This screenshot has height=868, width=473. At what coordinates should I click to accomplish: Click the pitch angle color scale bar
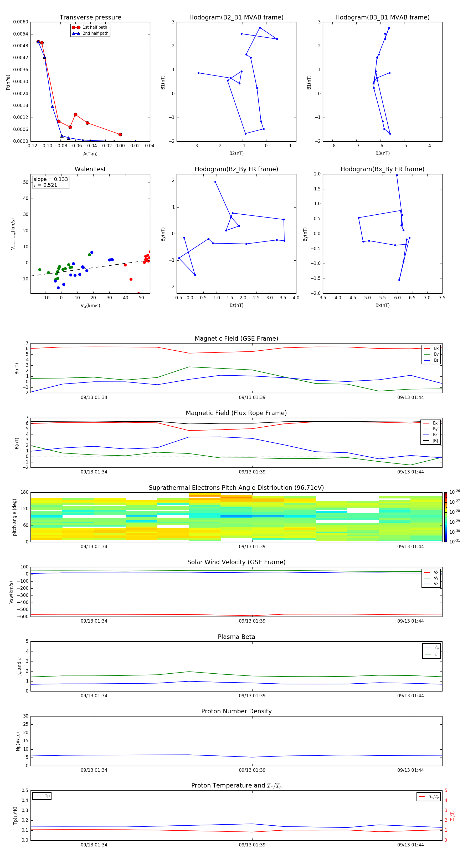tap(446, 517)
